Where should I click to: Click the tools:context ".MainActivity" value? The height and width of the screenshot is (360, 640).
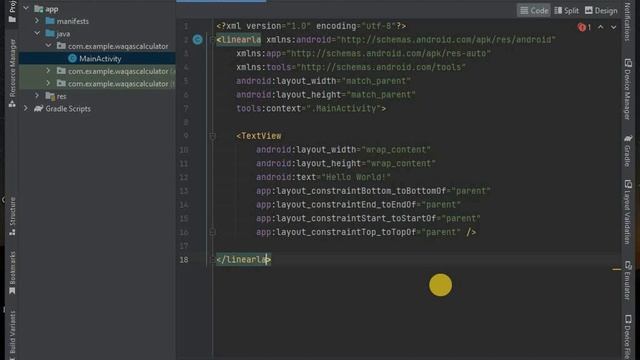344,109
